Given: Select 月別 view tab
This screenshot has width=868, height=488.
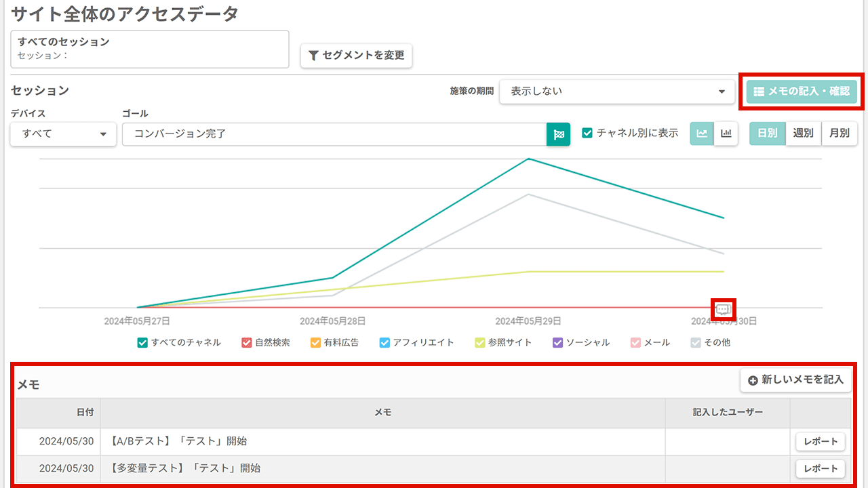Looking at the screenshot, I should click(x=840, y=134).
